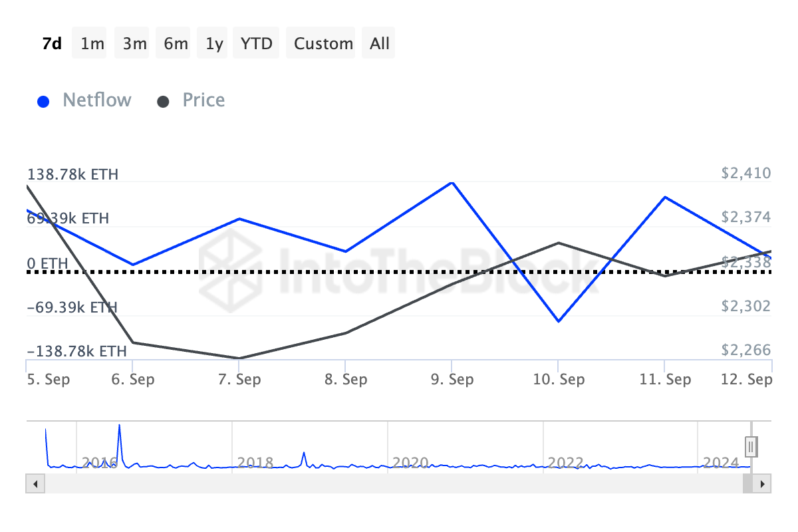798x532 pixels.
Task: Open the Custom date range picker
Action: [323, 44]
